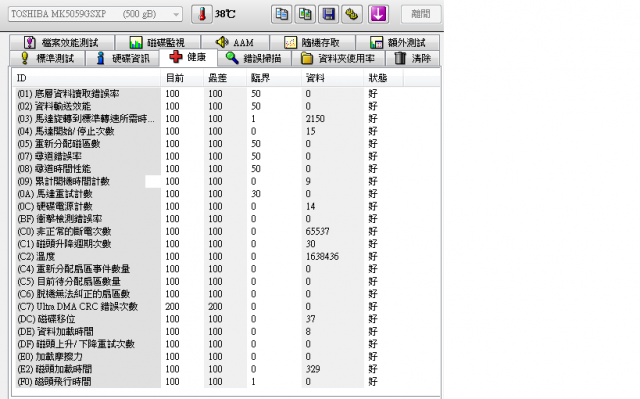
Task: Switch to the 標準測試 tab
Action: (47, 58)
